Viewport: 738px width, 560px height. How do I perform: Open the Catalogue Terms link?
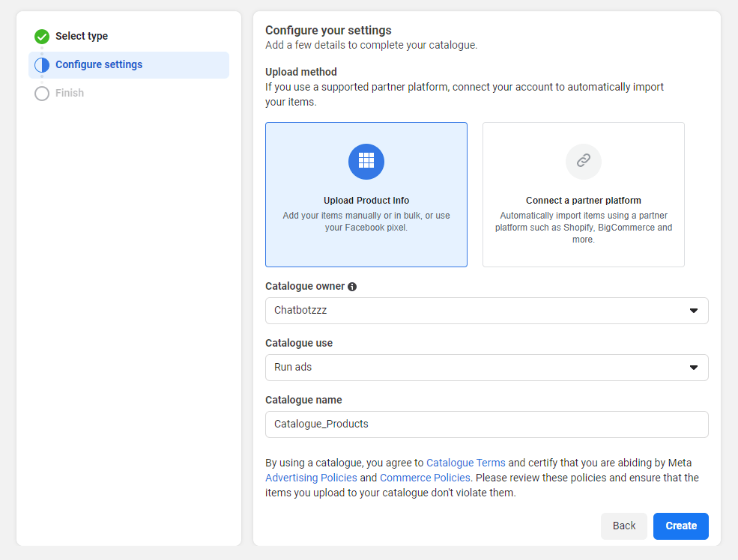[x=465, y=463]
